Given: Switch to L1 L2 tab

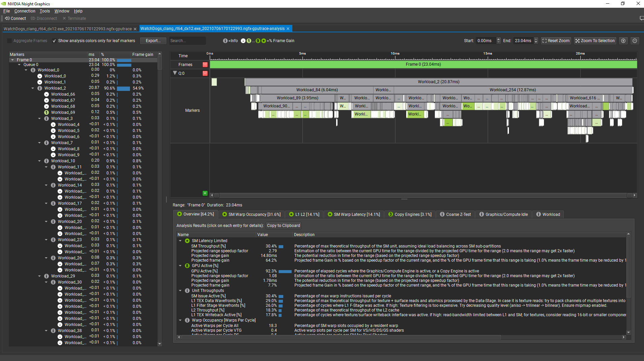Looking at the screenshot, I should [304, 215].
